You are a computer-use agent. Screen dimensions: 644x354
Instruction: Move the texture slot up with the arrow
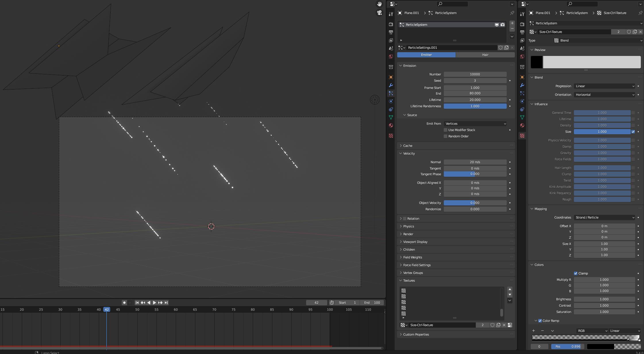tap(510, 289)
